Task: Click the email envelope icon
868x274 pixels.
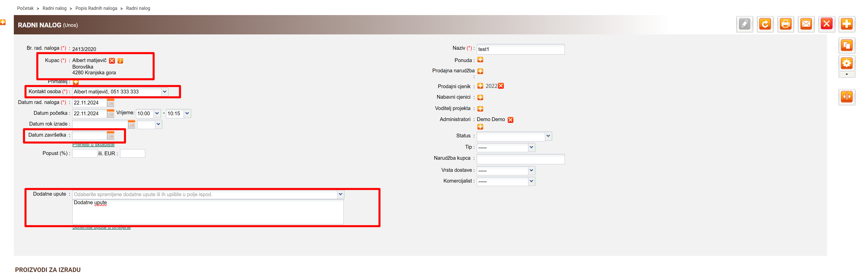Action: [806, 24]
